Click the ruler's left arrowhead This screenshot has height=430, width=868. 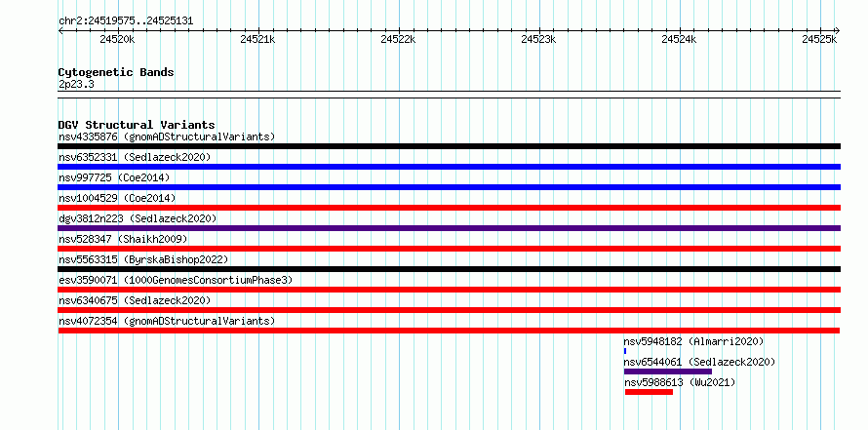coord(60,30)
